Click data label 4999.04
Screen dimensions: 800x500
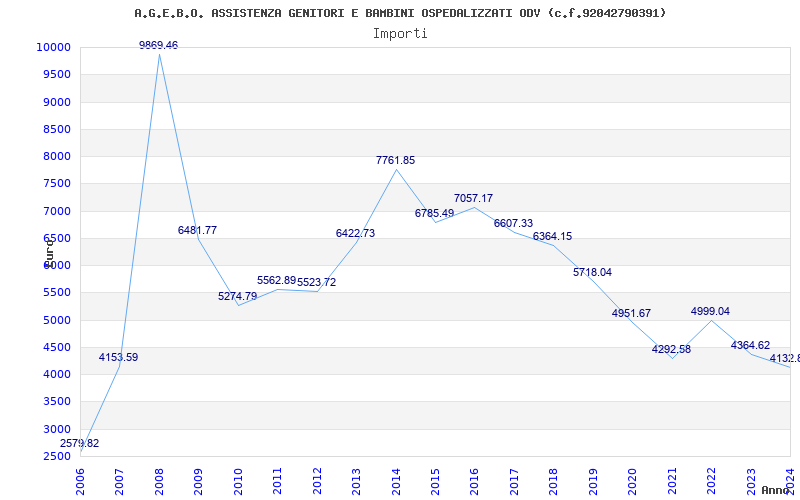click(x=710, y=311)
